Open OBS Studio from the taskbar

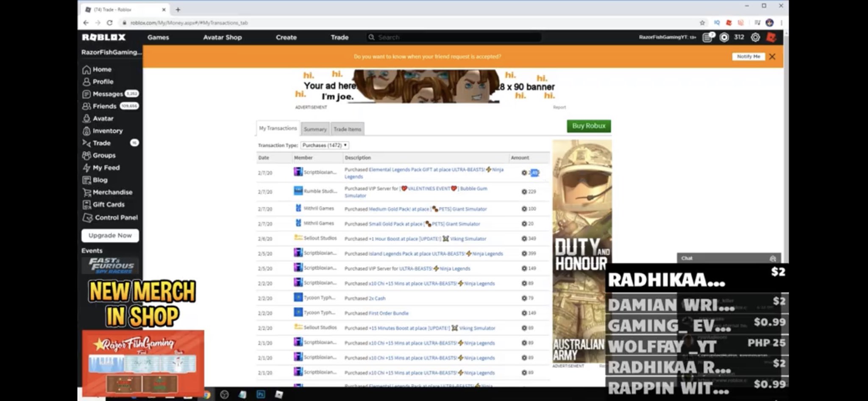[x=224, y=395]
